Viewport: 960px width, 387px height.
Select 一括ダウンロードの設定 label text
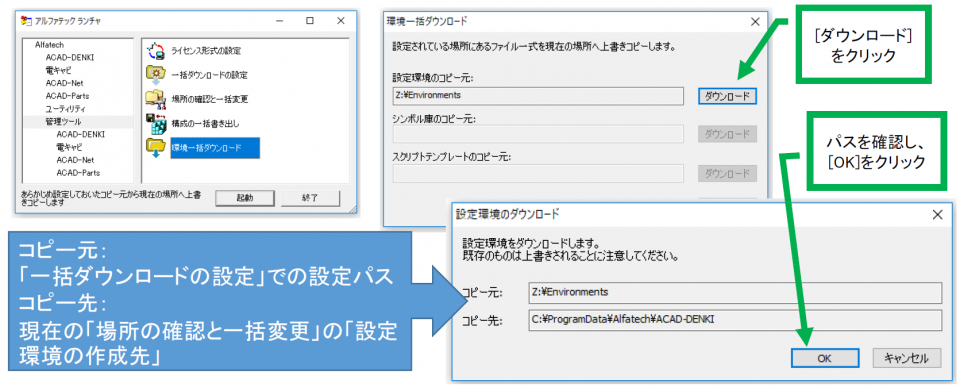pos(209,75)
